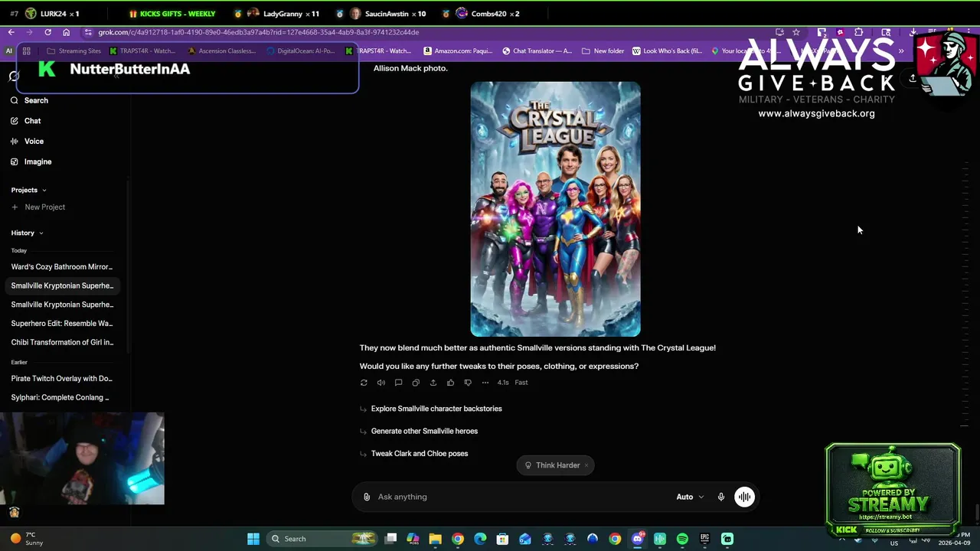Screen dimensions: 980x551
Task: Open Microsoft Edge from taskbar
Action: click(x=480, y=539)
